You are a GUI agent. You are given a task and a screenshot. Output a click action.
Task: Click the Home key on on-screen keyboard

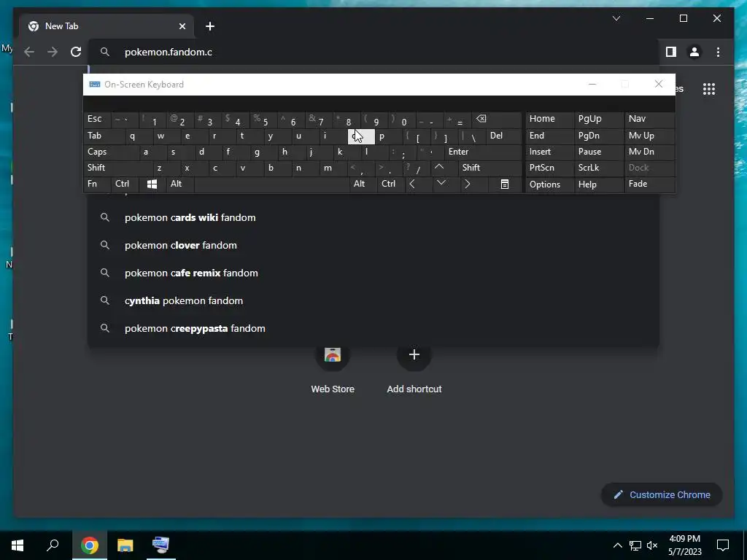(549, 119)
